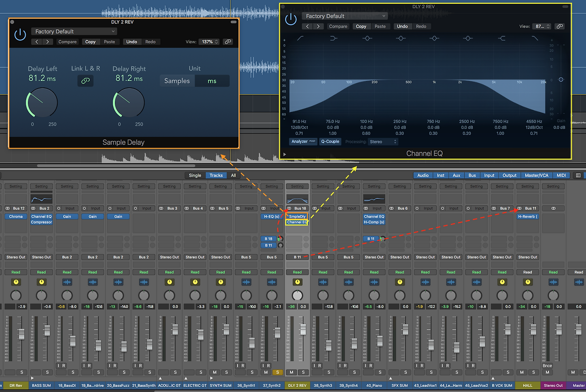Click the Undo button in Sample Delay
This screenshot has width=586, height=392.
[x=131, y=42]
